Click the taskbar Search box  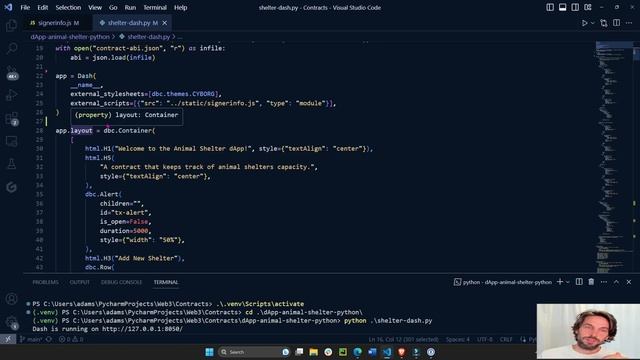tap(254, 352)
